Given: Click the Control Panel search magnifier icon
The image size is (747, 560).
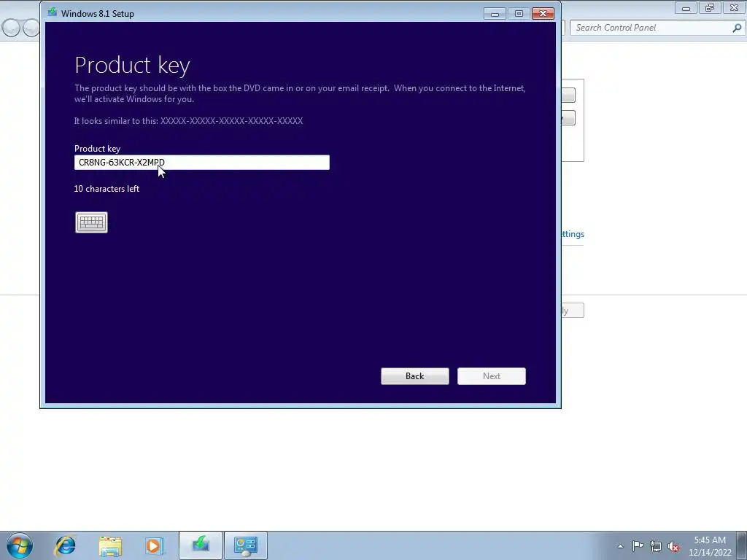Looking at the screenshot, I should click(x=737, y=28).
